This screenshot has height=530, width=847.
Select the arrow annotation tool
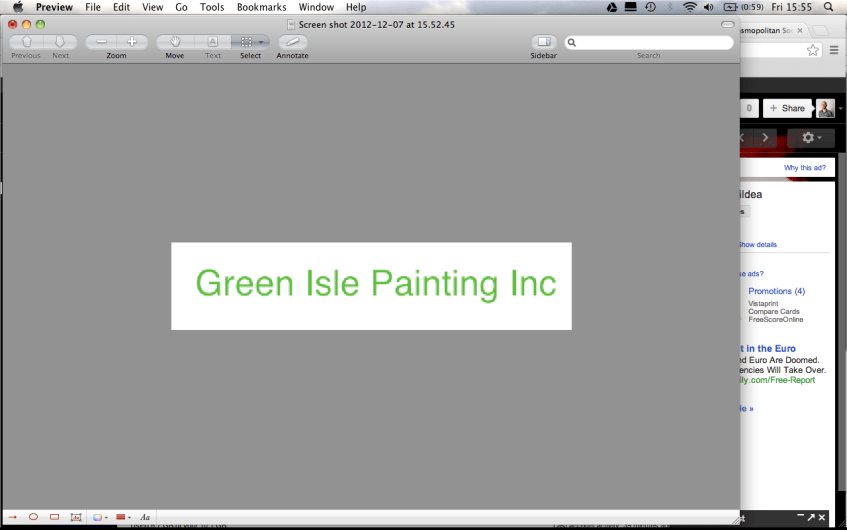12,517
